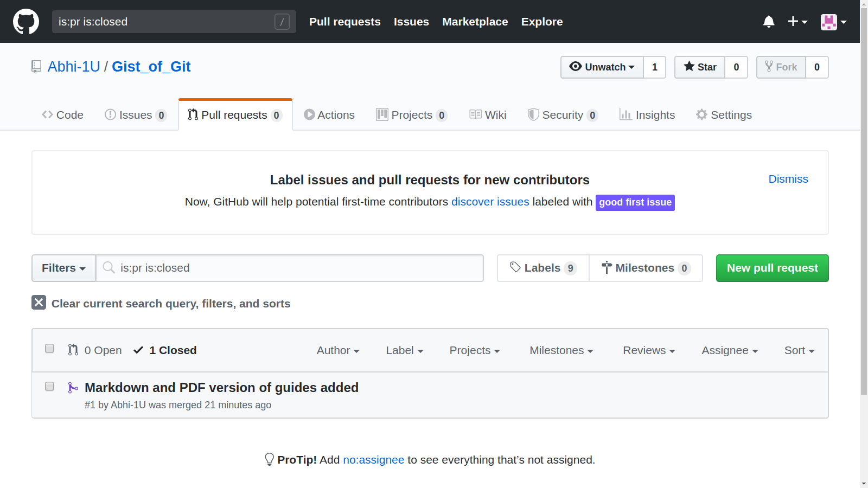Screen dimensions: 868x488
Task: Open notifications bell
Action: click(x=769, y=22)
